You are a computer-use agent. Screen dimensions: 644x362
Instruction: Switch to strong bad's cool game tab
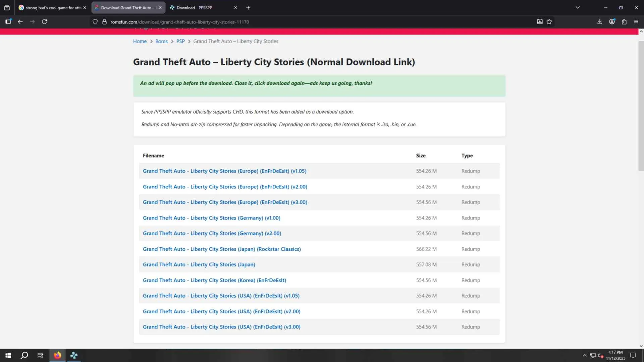pyautogui.click(x=50, y=7)
